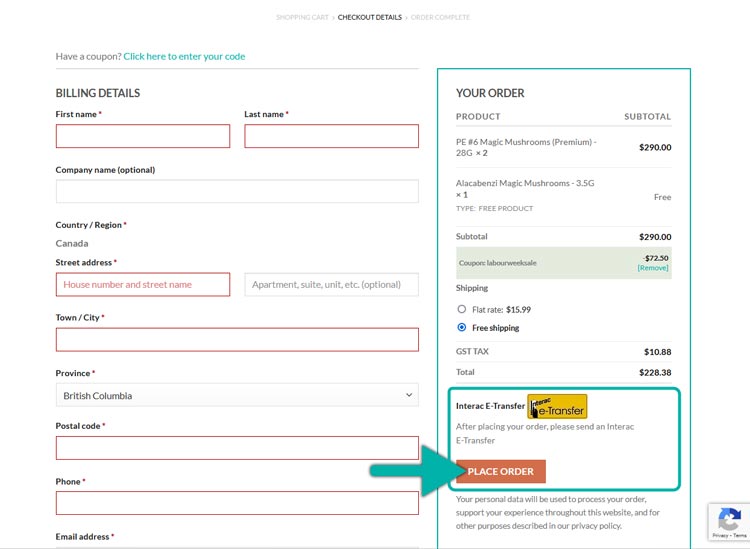Viewport: 750px width, 549px height.
Task: Click the Order Complete breadcrumb step
Action: (x=440, y=17)
